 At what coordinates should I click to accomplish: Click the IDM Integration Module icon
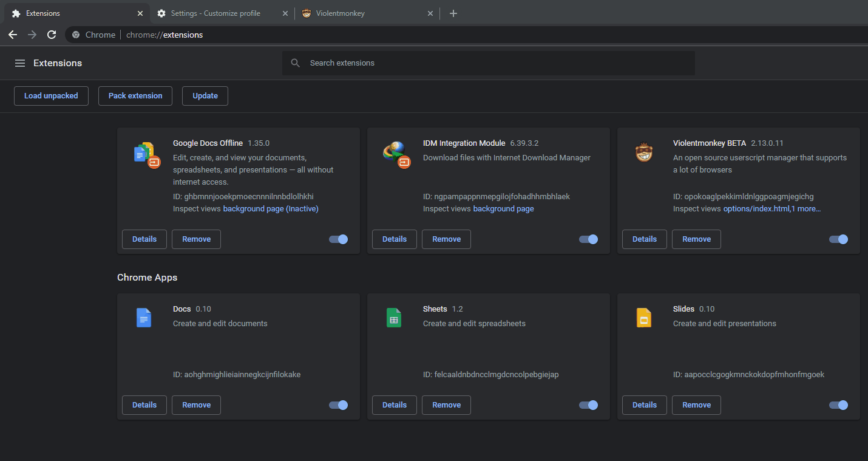397,154
